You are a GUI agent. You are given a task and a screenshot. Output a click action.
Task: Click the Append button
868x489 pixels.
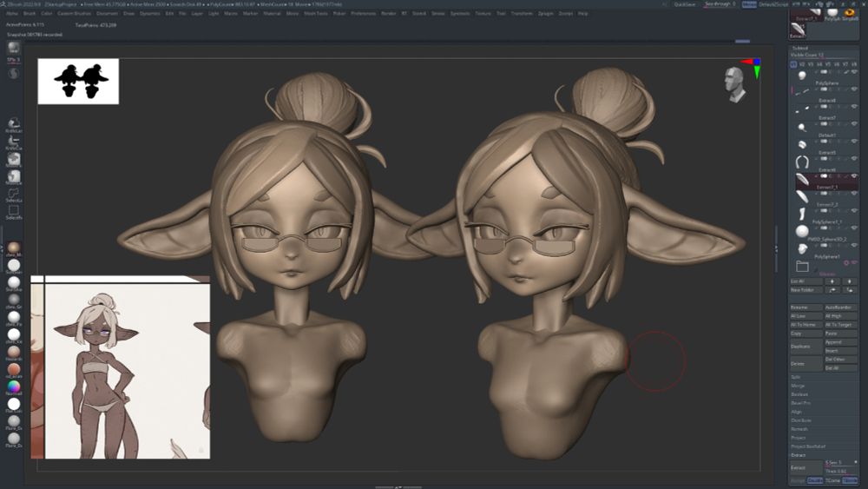click(840, 342)
